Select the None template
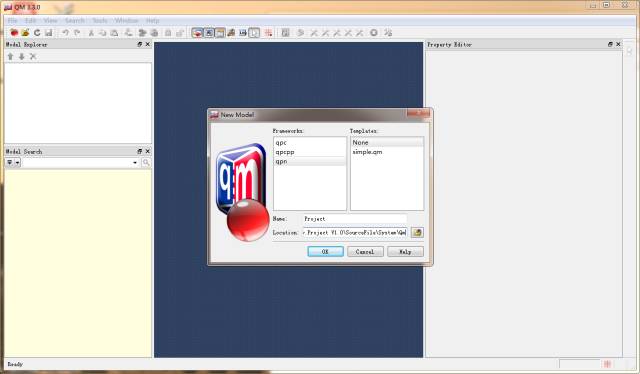Viewport: 640px width, 374px height. [387, 142]
